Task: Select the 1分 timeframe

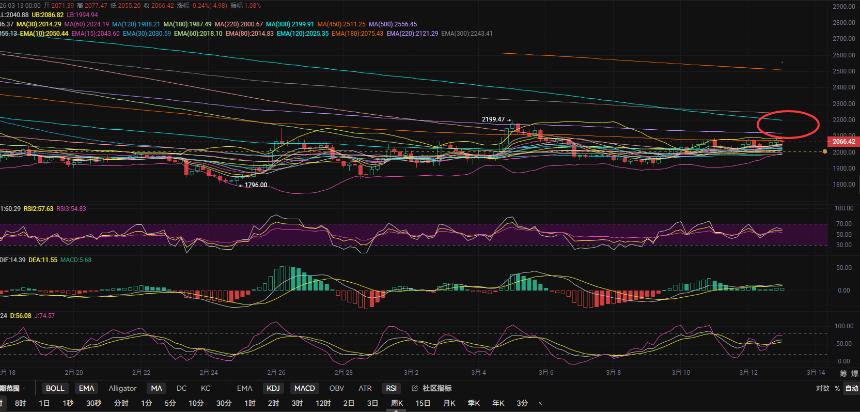Action: point(146,403)
